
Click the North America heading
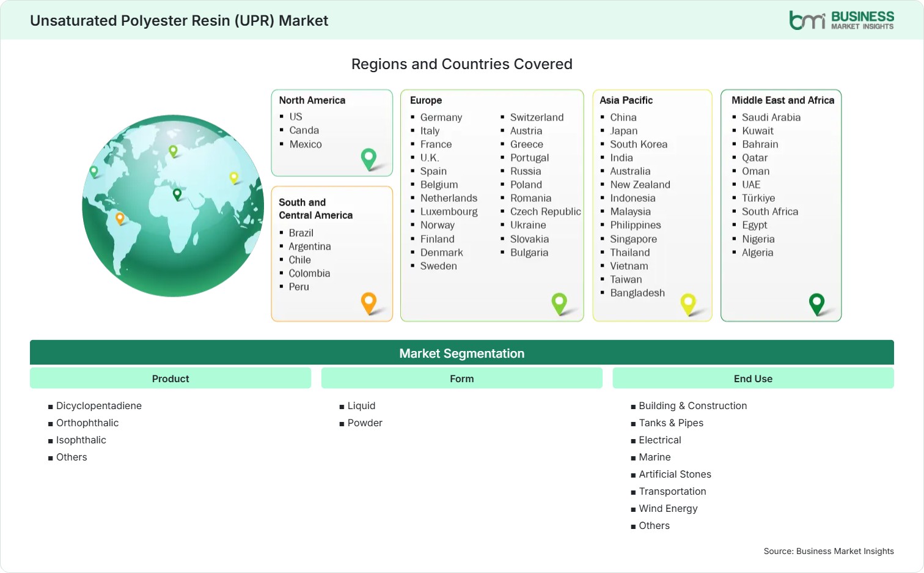point(312,100)
